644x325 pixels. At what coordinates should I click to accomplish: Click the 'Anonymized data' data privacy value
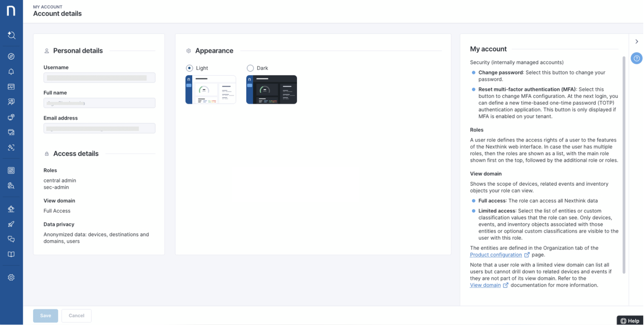[x=96, y=238]
